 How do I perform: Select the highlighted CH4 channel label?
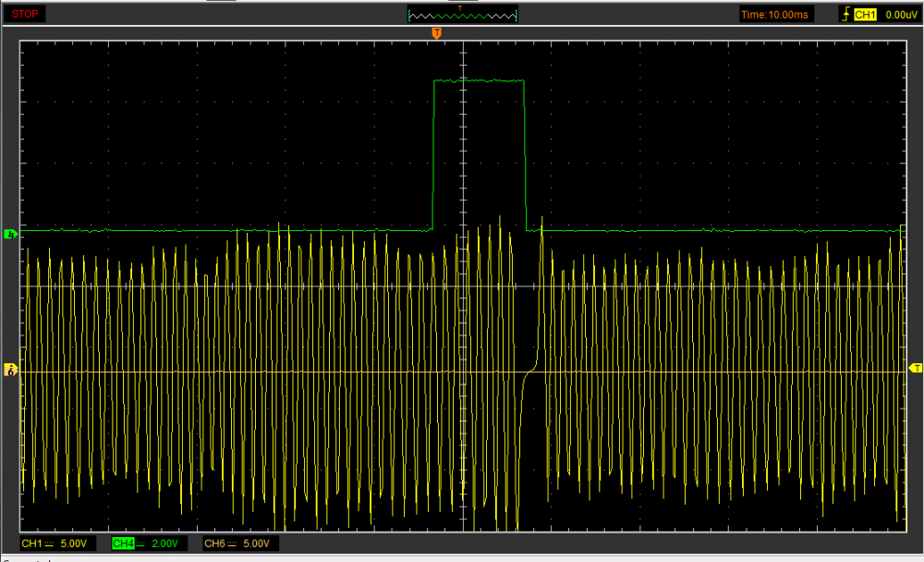click(x=123, y=544)
